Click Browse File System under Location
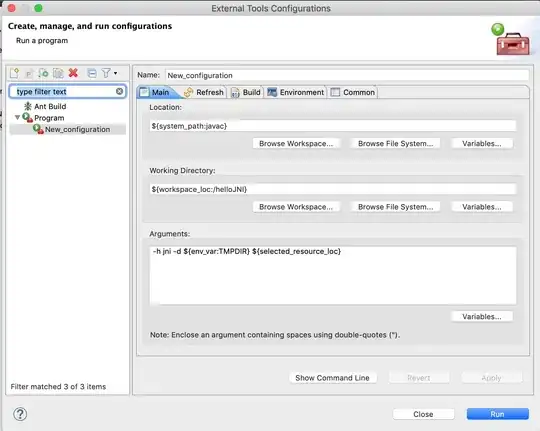Screen dimensions: 540x431 [x=395, y=144]
